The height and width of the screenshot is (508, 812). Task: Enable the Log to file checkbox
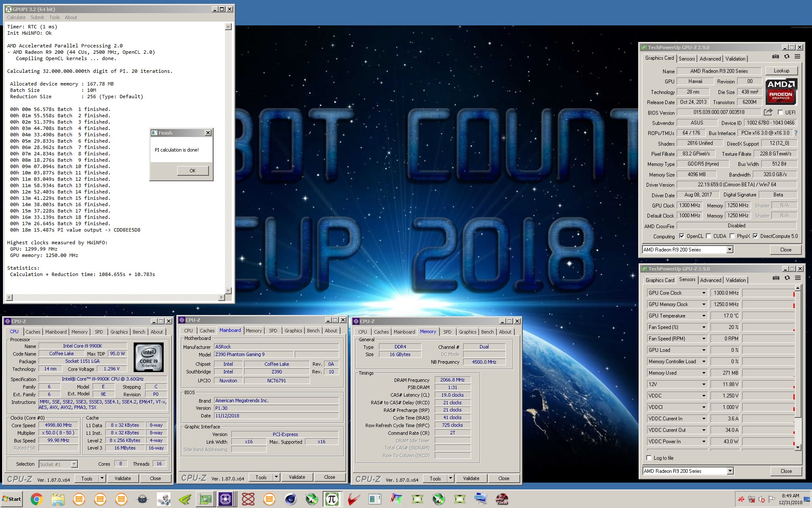[x=649, y=458]
